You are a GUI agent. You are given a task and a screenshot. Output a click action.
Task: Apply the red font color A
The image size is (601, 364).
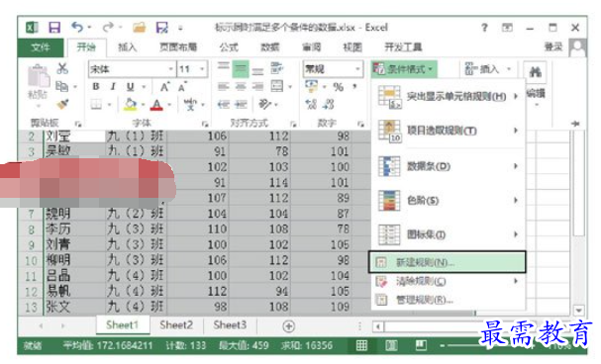[x=156, y=105]
